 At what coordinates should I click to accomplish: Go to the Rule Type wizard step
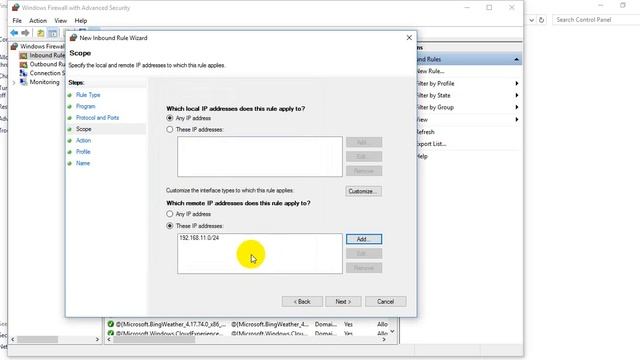(88, 95)
